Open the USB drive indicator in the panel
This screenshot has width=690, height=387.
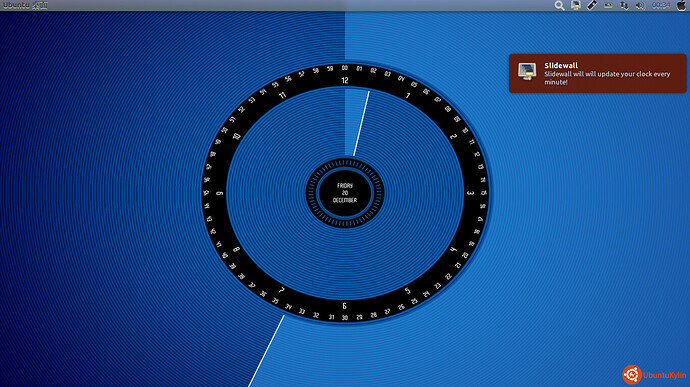coord(592,5)
